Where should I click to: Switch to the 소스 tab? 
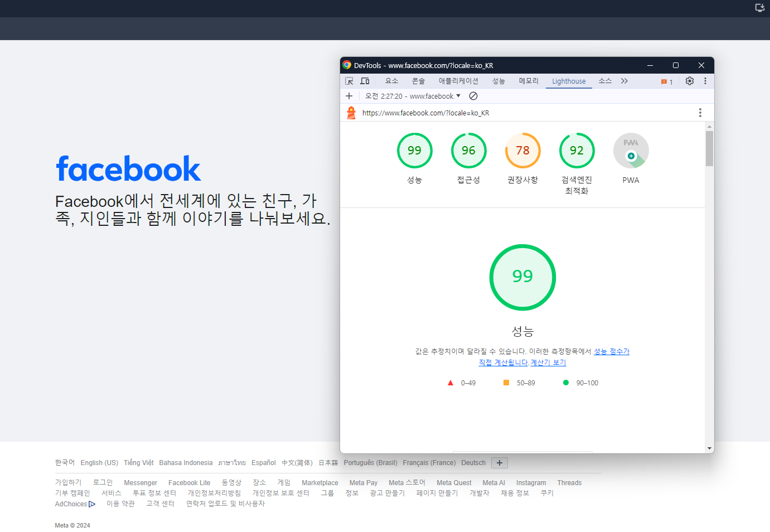point(605,81)
